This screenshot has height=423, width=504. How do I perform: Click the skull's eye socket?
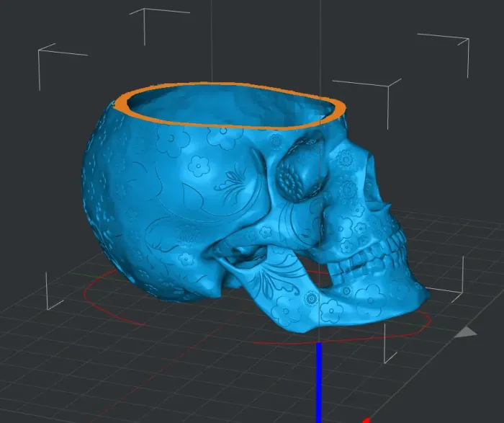pos(296,174)
